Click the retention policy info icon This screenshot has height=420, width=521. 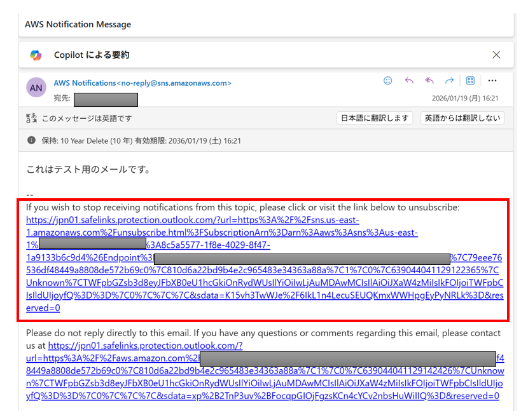tap(31, 140)
